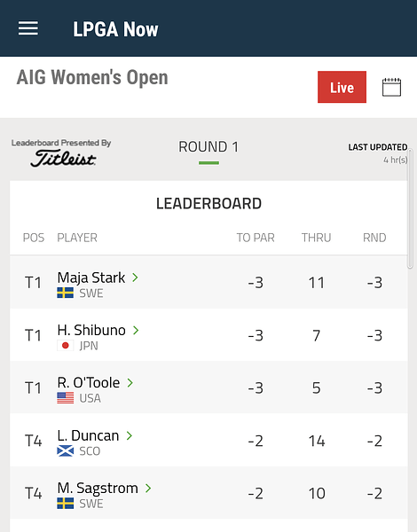Expand L. Duncan details chevron
The width and height of the screenshot is (417, 532).
tap(130, 435)
